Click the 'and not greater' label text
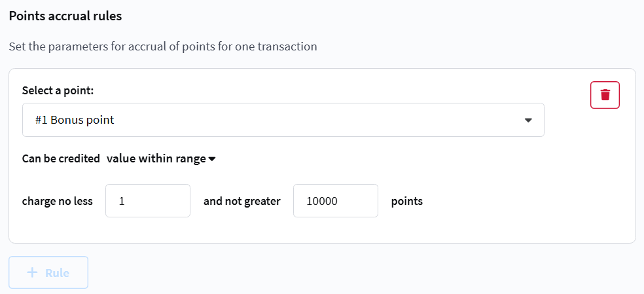 242,201
